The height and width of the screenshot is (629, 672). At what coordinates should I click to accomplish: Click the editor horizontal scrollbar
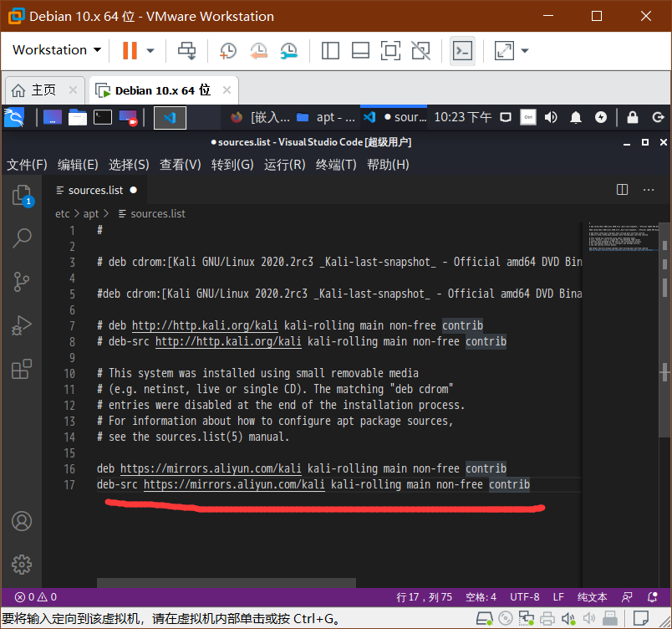point(227,582)
